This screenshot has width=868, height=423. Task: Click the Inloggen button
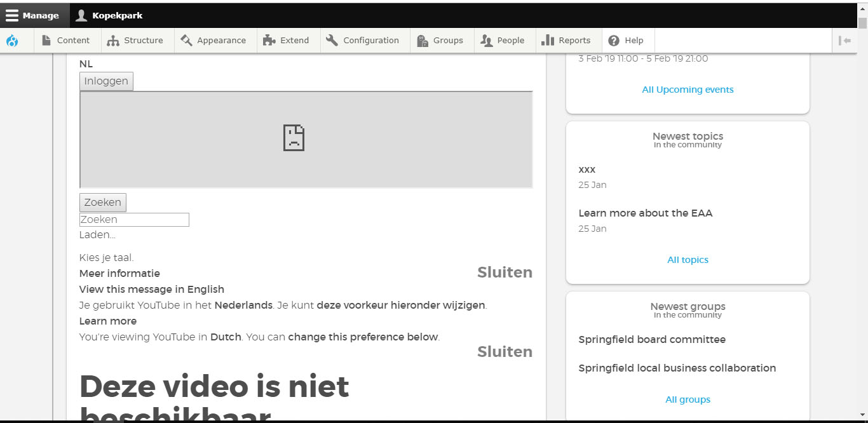click(105, 81)
